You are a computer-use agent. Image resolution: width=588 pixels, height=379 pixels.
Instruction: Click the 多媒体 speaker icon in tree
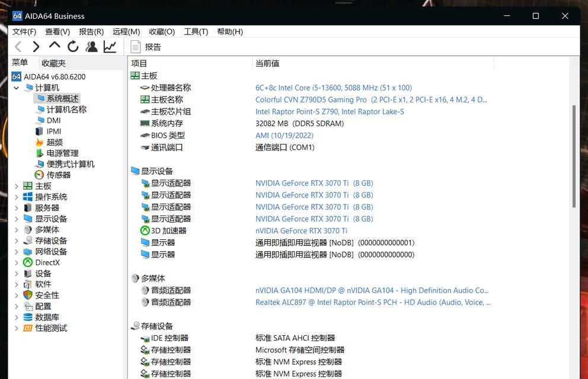pos(28,230)
